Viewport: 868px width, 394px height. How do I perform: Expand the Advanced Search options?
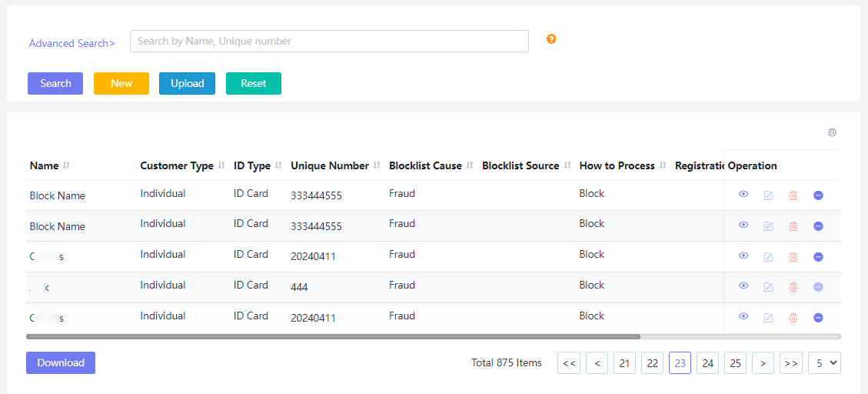[x=72, y=43]
